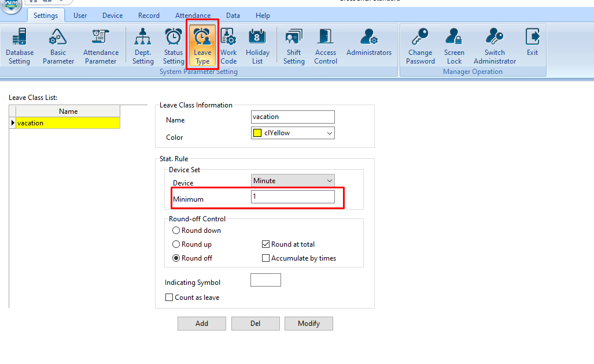594x364 pixels.
Task: Open Work Code settings
Action: point(228,46)
